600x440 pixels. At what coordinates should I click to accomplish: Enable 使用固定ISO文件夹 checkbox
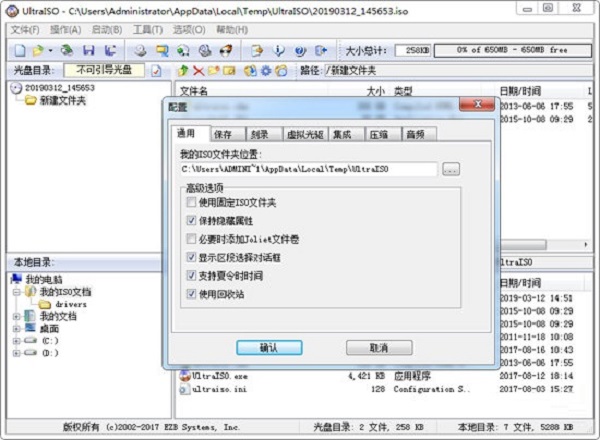click(191, 202)
